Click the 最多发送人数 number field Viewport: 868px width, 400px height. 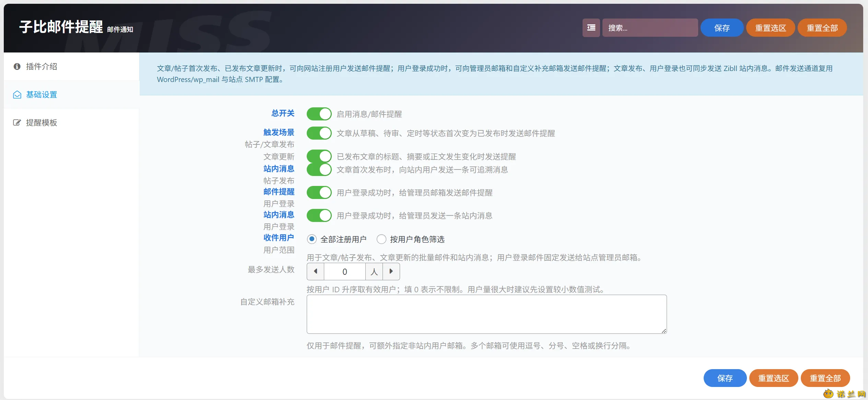tap(345, 272)
